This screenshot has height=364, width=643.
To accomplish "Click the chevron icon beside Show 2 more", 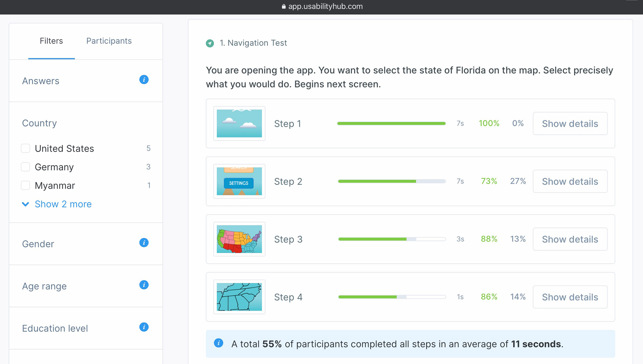I will (25, 204).
